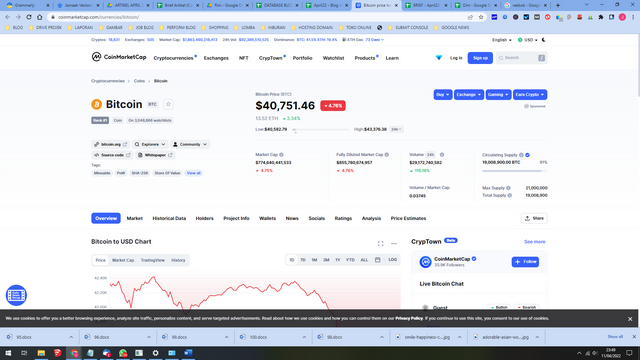Click the CoinMarketCap logo
This screenshot has width=640, height=360.
(x=119, y=57)
